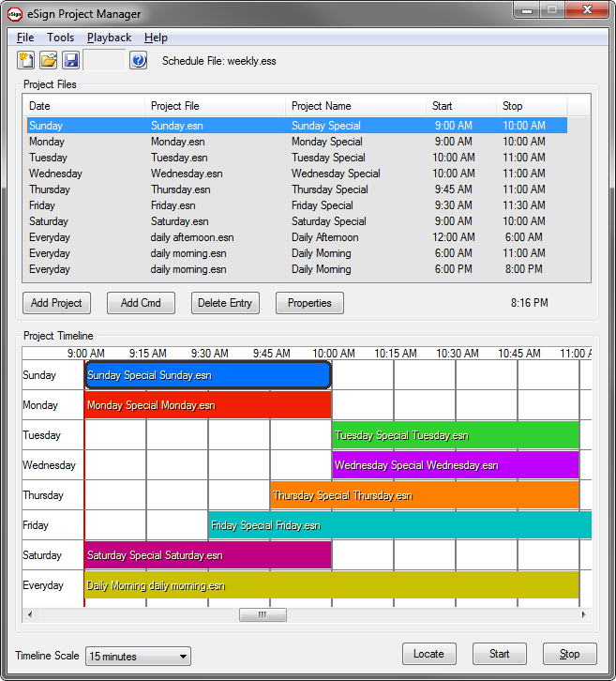Open the Timeline Scale dropdown

[x=138, y=657]
